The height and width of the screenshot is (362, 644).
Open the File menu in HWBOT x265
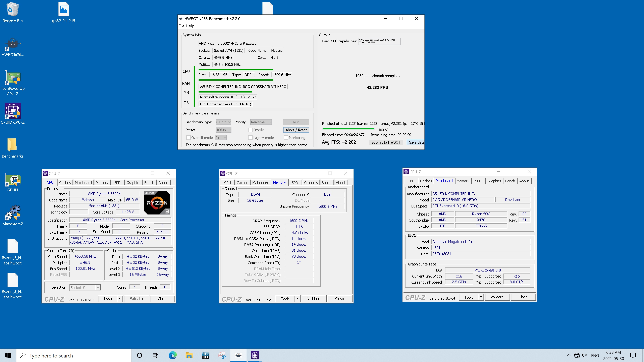click(x=181, y=26)
